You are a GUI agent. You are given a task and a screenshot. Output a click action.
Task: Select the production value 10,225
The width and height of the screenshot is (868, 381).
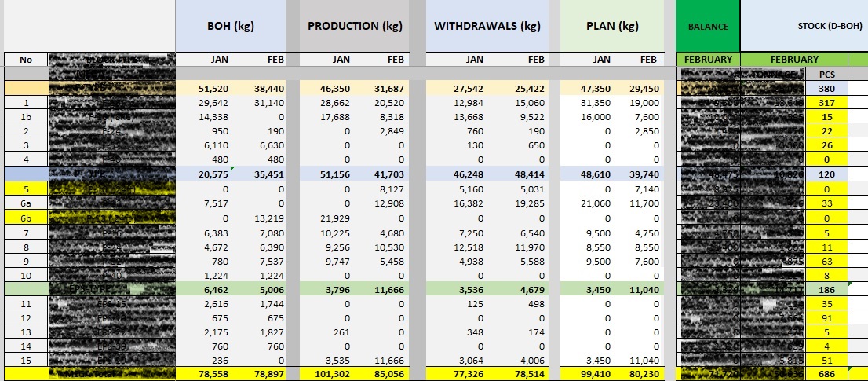point(335,232)
